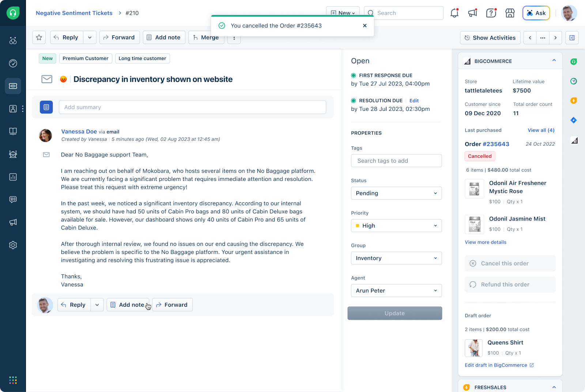
Task: Open the Group dropdown showing Inventory
Action: point(396,258)
